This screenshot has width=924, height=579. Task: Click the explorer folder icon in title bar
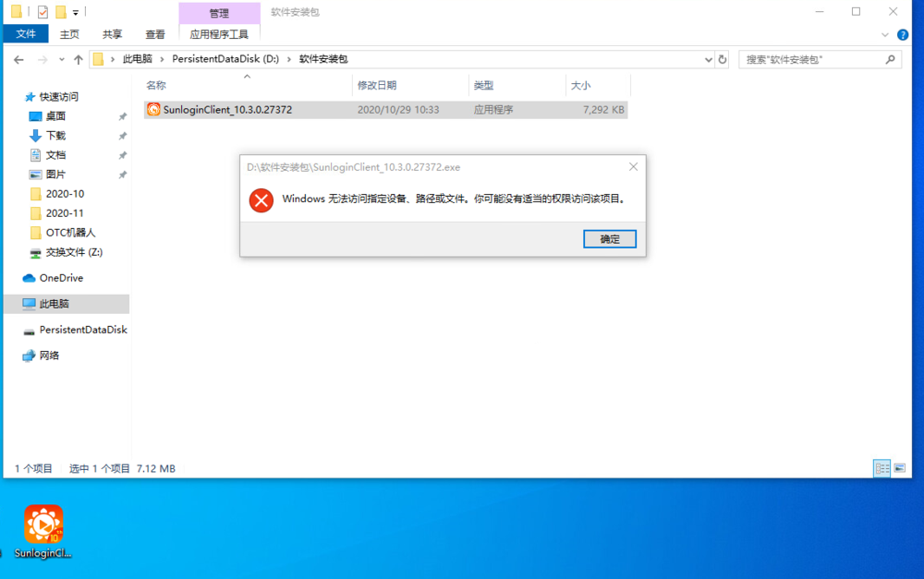17,11
